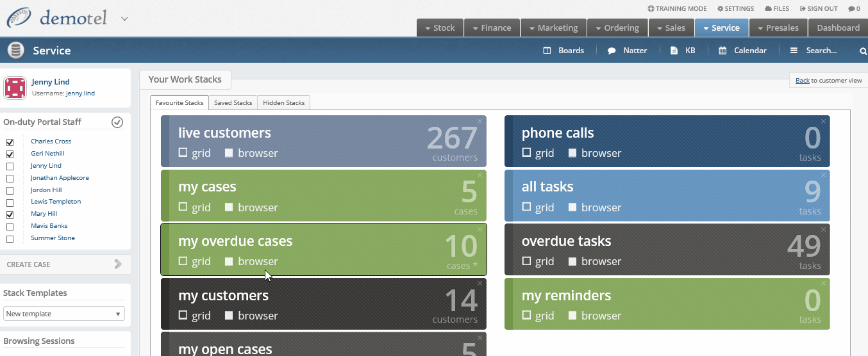Uncheck Mary Hill checkbox
Image resolution: width=868 pixels, height=356 pixels.
coord(10,214)
